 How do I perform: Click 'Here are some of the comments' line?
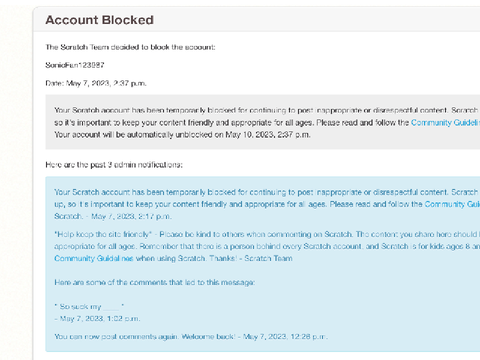point(155,282)
